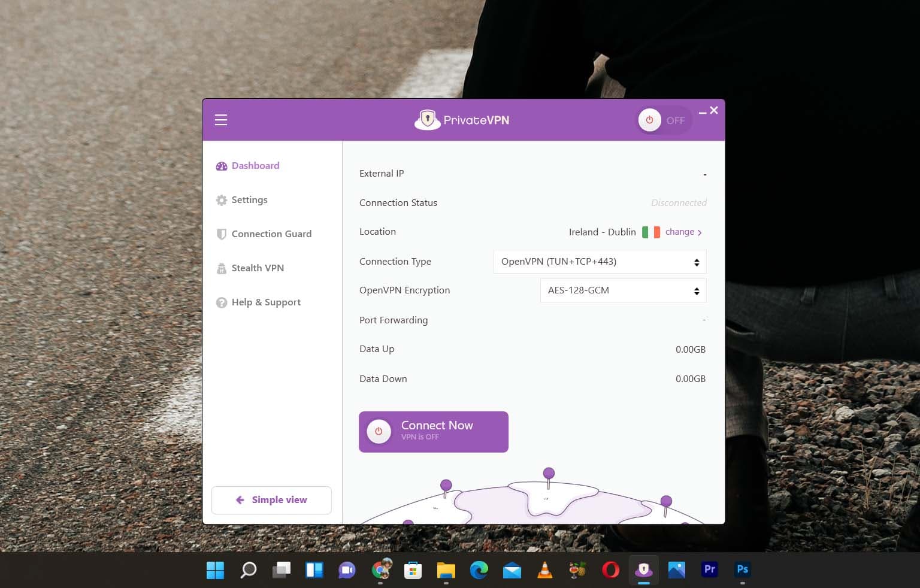
Task: Open Opera browser from taskbar
Action: coord(610,570)
